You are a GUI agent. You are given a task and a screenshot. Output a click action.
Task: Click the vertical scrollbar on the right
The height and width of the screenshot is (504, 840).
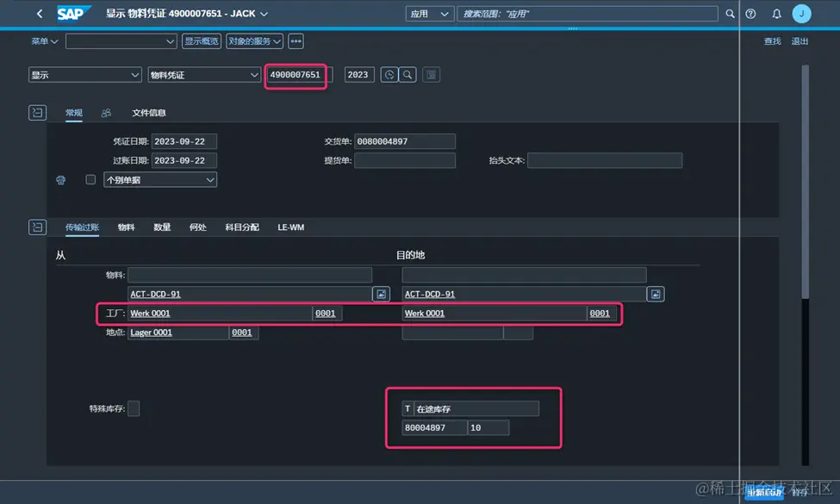pyautogui.click(x=805, y=182)
